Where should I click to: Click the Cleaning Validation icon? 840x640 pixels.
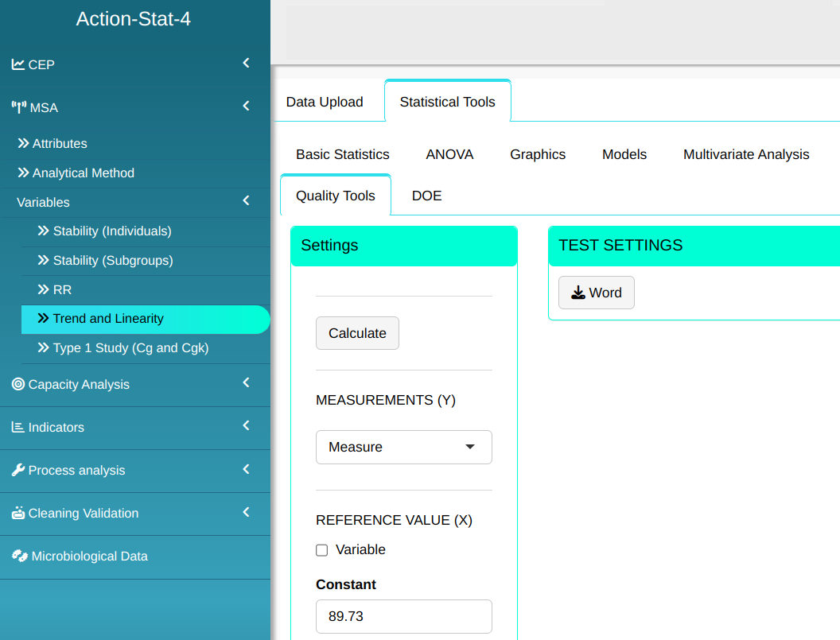coord(18,513)
